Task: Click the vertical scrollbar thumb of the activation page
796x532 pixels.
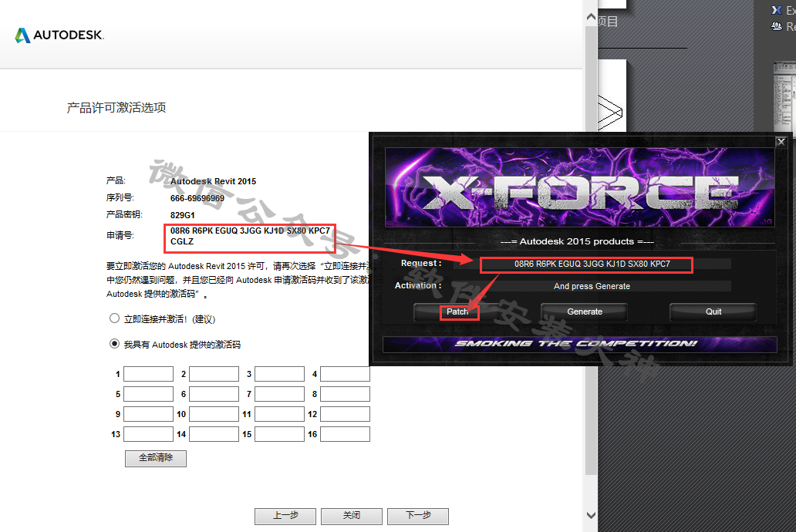Action: [x=591, y=249]
